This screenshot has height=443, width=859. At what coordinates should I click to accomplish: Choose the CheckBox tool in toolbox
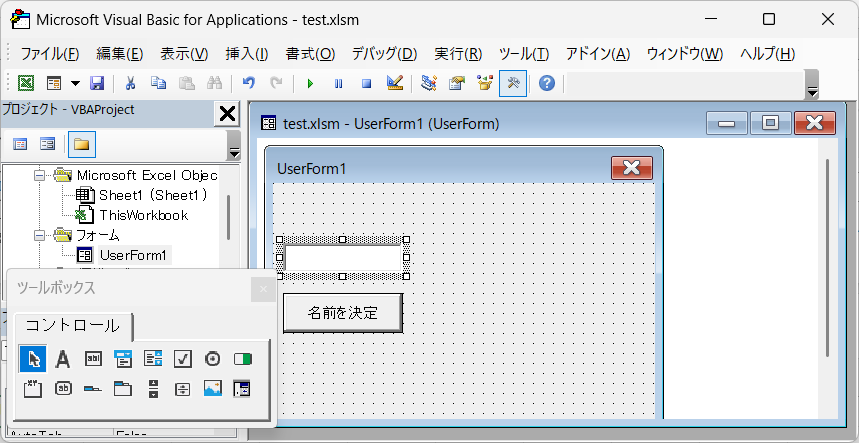click(x=183, y=359)
